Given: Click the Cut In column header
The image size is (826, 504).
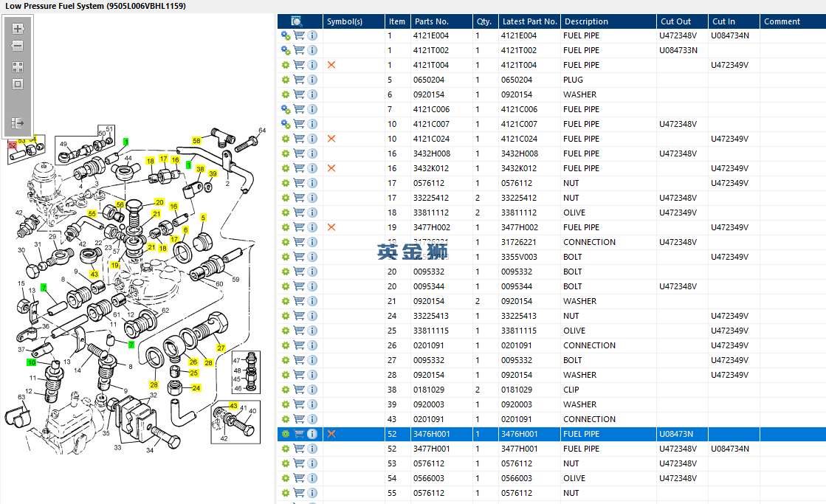Looking at the screenshot, I should point(733,21).
